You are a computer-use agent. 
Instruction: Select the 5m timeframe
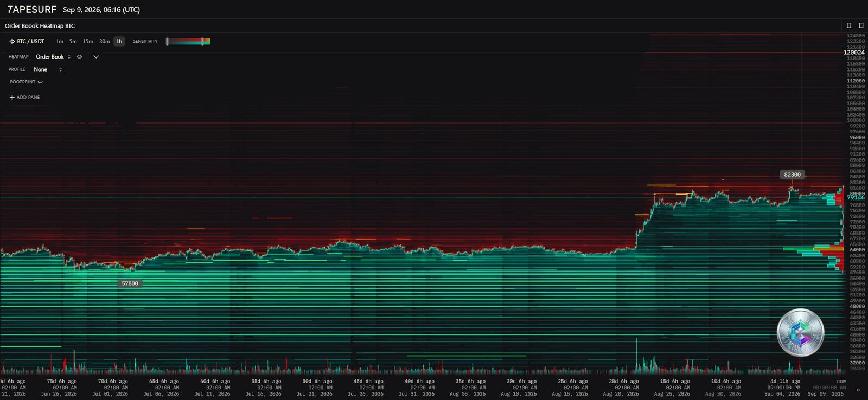[73, 41]
